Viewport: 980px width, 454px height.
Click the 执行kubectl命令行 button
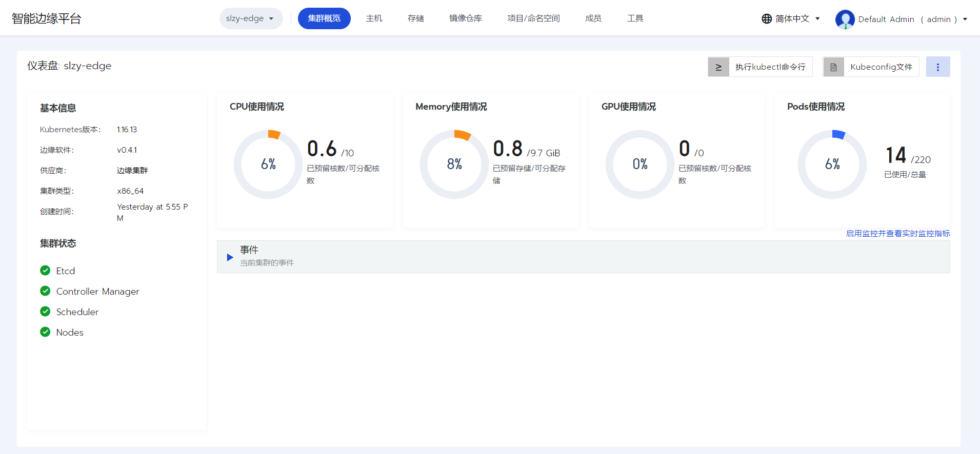pos(770,67)
